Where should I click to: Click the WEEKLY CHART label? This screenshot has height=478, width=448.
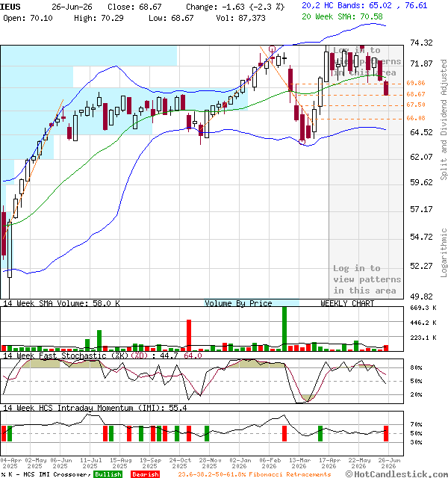click(x=347, y=303)
